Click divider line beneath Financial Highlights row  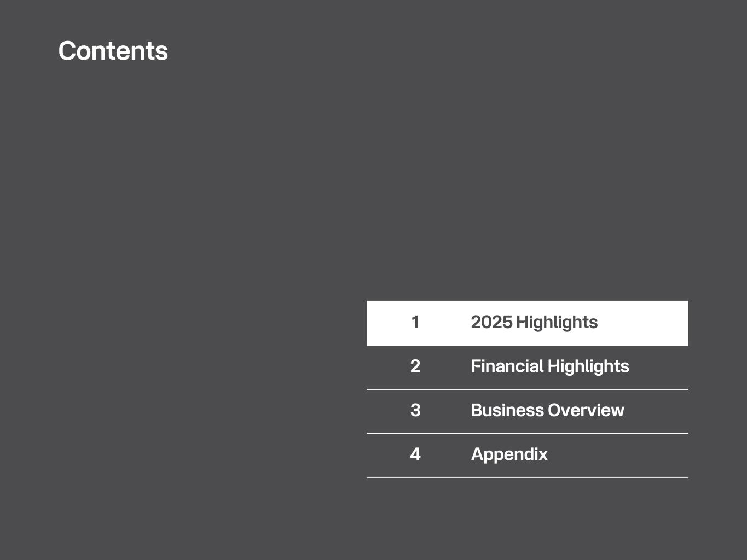(x=527, y=389)
